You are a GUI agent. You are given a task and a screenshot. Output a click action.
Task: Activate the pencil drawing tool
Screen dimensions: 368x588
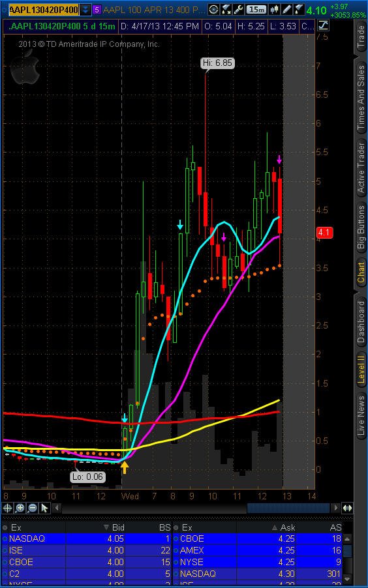pyautogui.click(x=286, y=10)
